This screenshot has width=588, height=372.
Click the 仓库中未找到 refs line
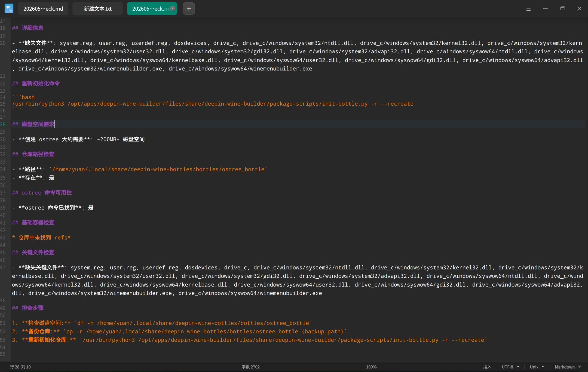pos(41,238)
